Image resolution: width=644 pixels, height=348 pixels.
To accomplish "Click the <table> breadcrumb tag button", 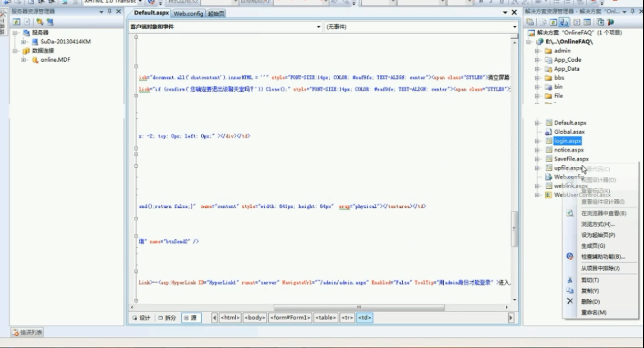I will (326, 318).
